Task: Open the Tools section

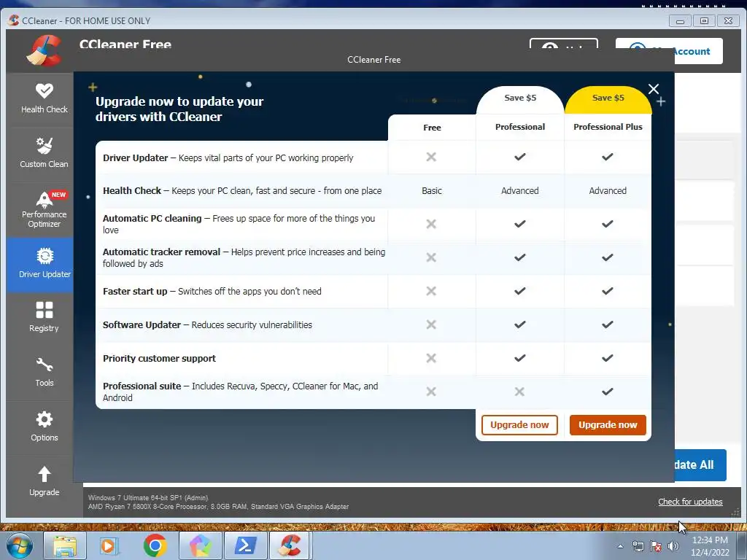Action: [x=44, y=373]
